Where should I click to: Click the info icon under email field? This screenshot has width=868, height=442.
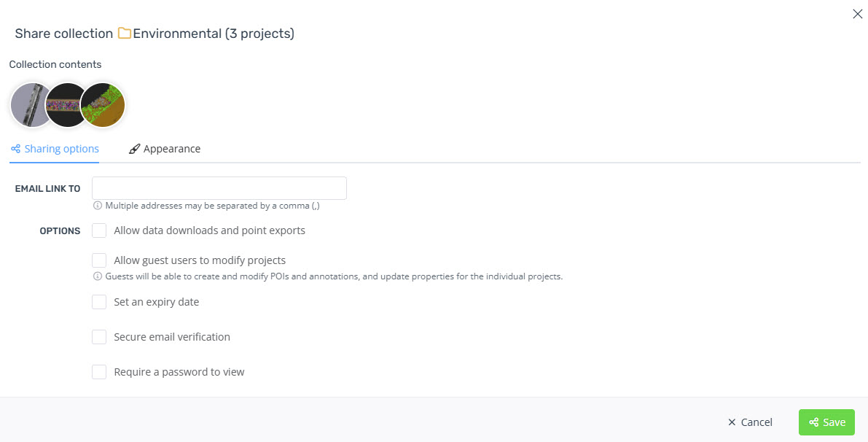(x=98, y=206)
